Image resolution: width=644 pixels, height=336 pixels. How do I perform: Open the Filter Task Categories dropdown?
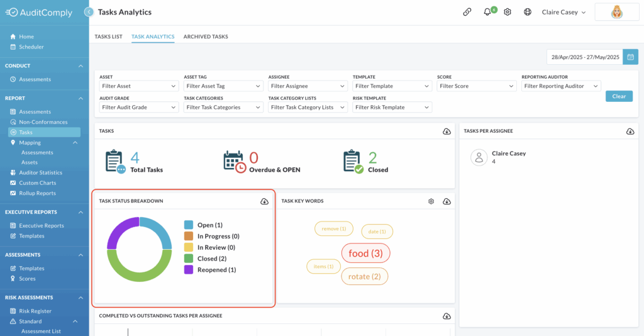[223, 107]
